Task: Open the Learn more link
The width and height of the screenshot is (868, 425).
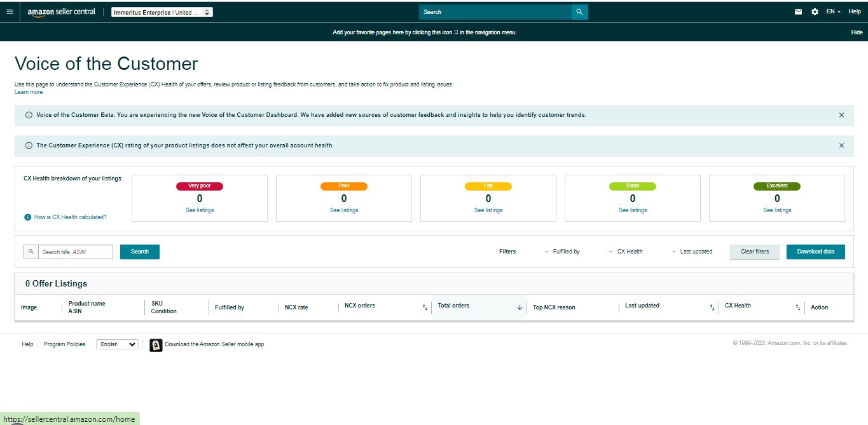Action: (x=29, y=92)
